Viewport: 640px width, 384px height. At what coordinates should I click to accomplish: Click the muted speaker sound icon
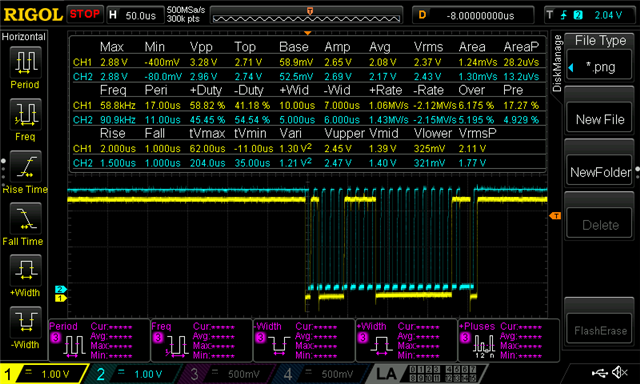coord(620,372)
